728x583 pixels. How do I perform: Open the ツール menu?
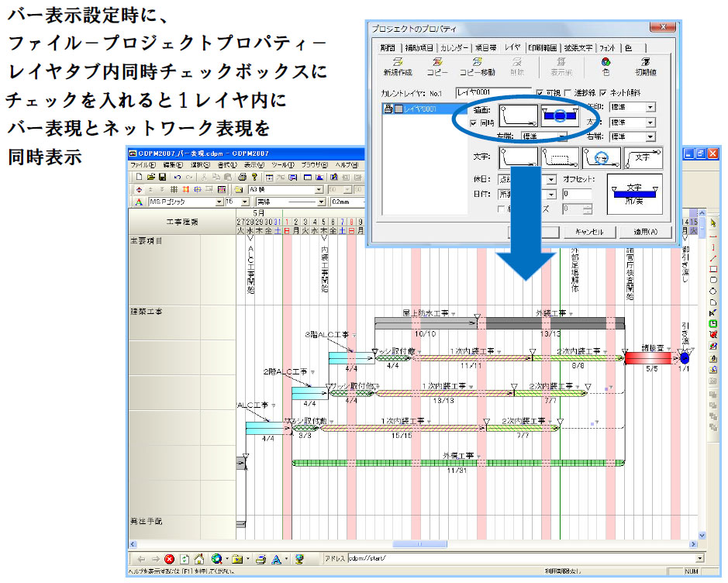(281, 164)
